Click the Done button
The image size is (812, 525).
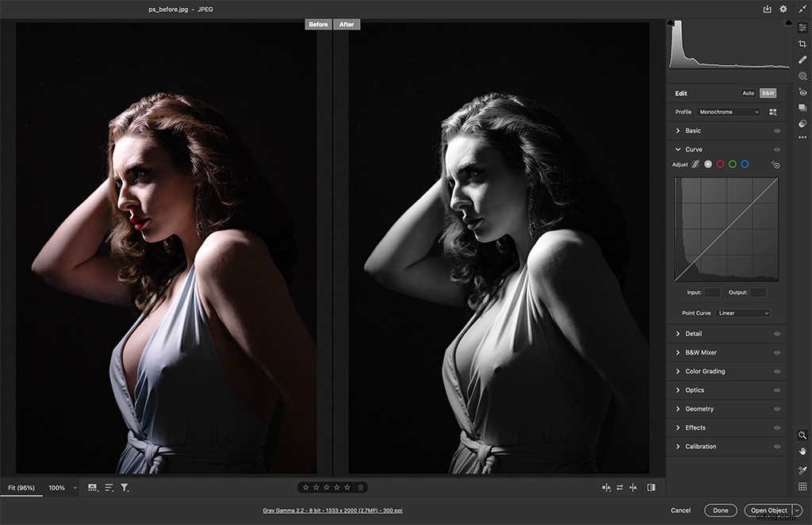(x=720, y=511)
